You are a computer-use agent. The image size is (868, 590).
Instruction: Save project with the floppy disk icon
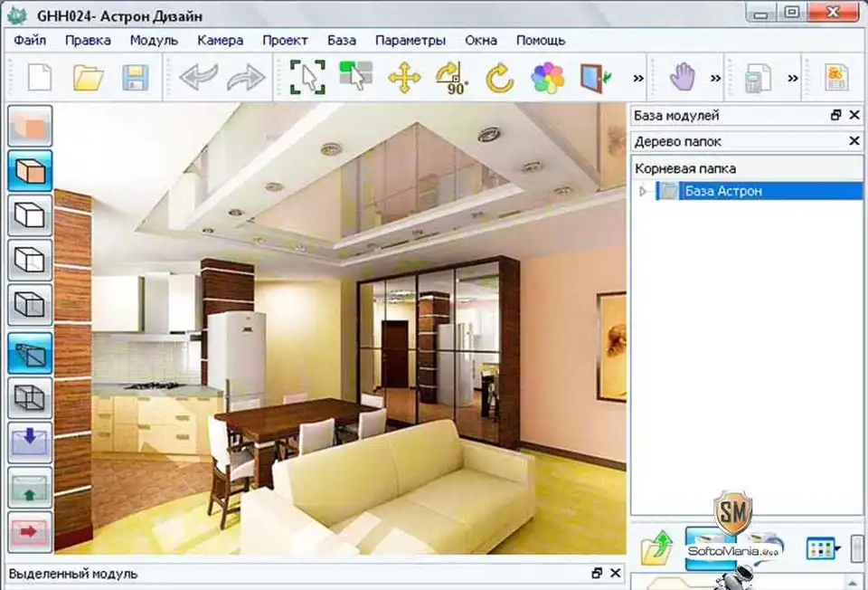coord(136,78)
